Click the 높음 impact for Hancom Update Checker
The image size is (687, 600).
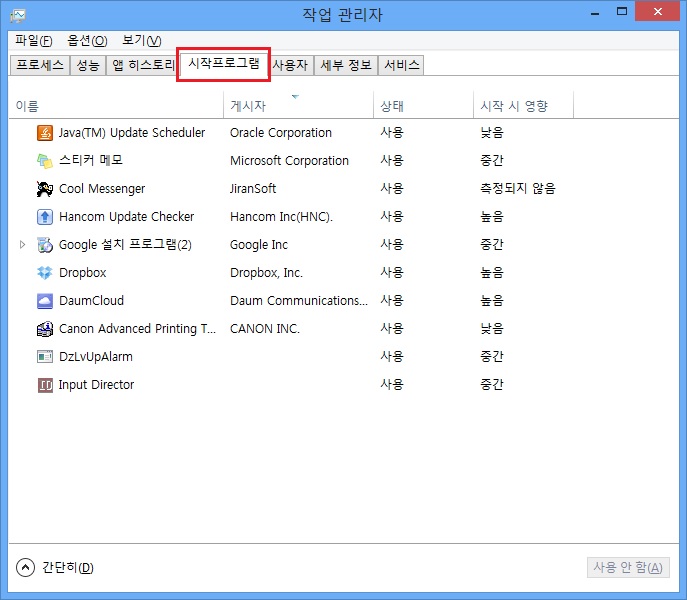(492, 217)
